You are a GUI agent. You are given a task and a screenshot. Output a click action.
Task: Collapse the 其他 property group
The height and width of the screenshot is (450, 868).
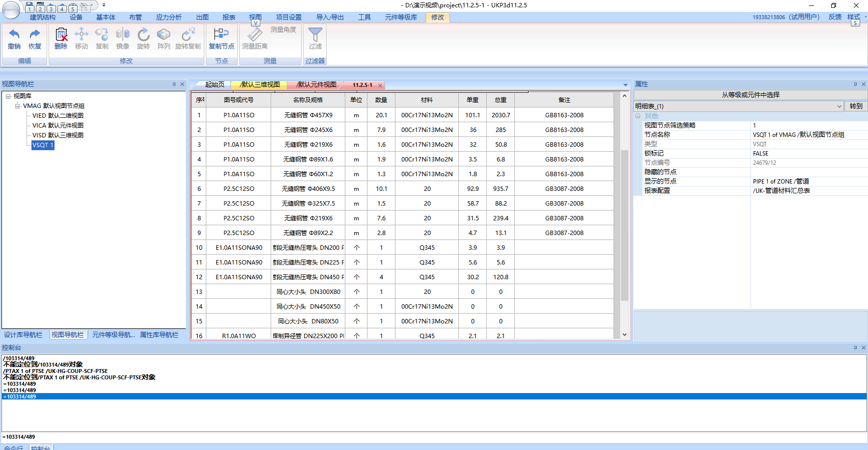[638, 116]
